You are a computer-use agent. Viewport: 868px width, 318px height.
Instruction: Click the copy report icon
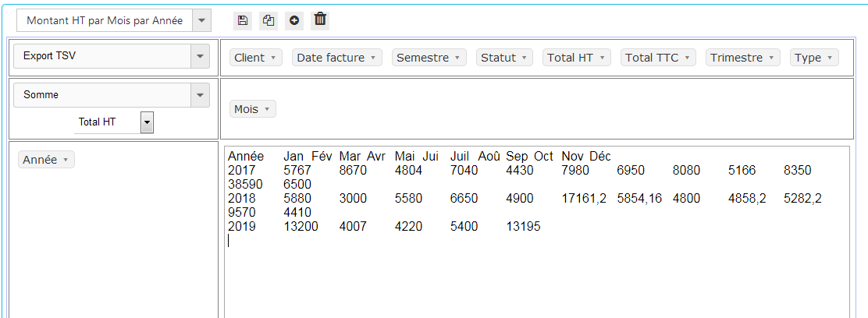(x=269, y=21)
